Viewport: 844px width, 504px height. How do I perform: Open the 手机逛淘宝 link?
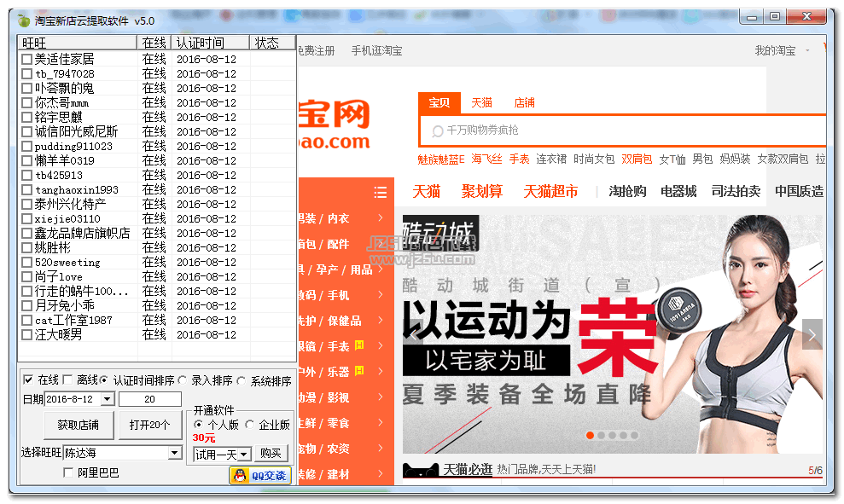coord(377,51)
